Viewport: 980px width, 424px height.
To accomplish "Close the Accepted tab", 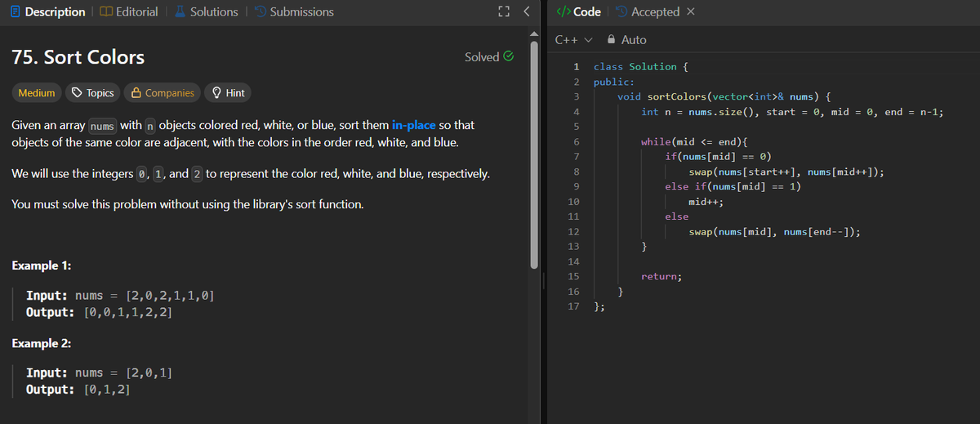I will 690,11.
